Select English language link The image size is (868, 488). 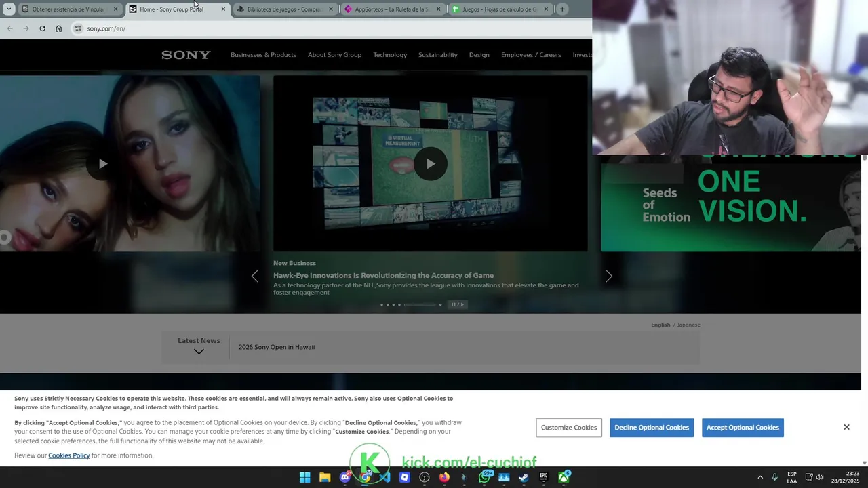click(660, 325)
